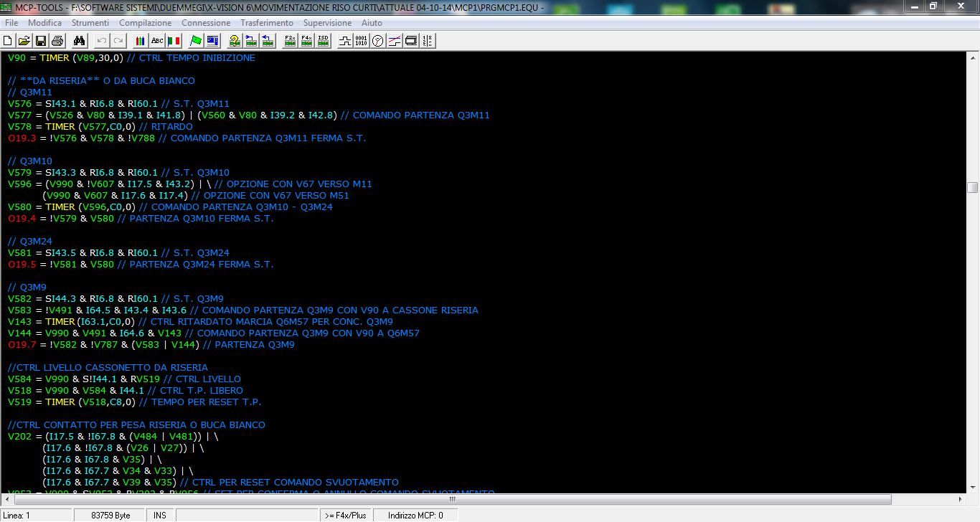Image resolution: width=980 pixels, height=522 pixels.
Task: Open the Aiuto menu
Action: (372, 23)
